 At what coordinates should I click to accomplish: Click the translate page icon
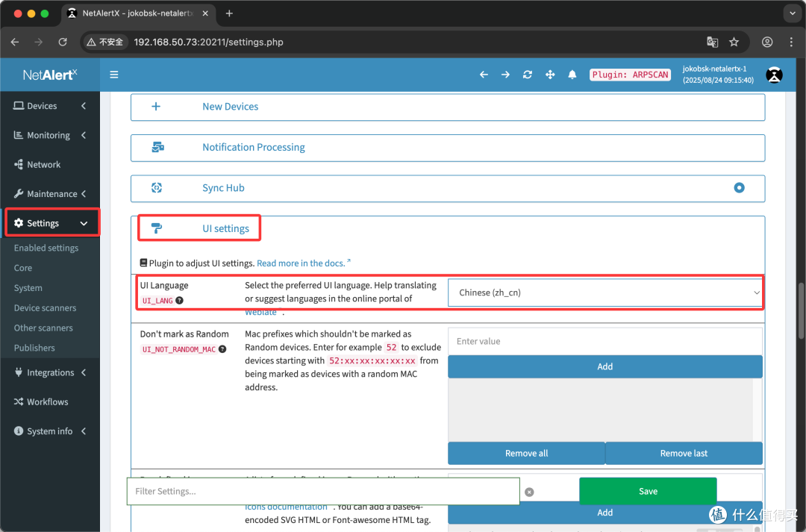pos(712,42)
